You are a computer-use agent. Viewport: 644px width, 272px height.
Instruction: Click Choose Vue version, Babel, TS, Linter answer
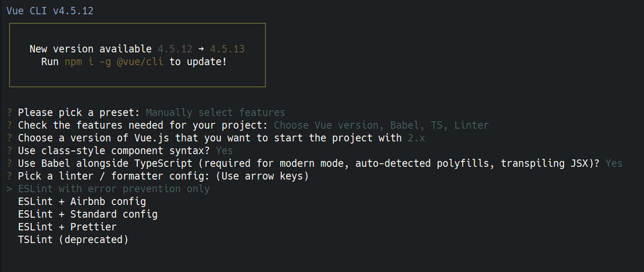381,125
